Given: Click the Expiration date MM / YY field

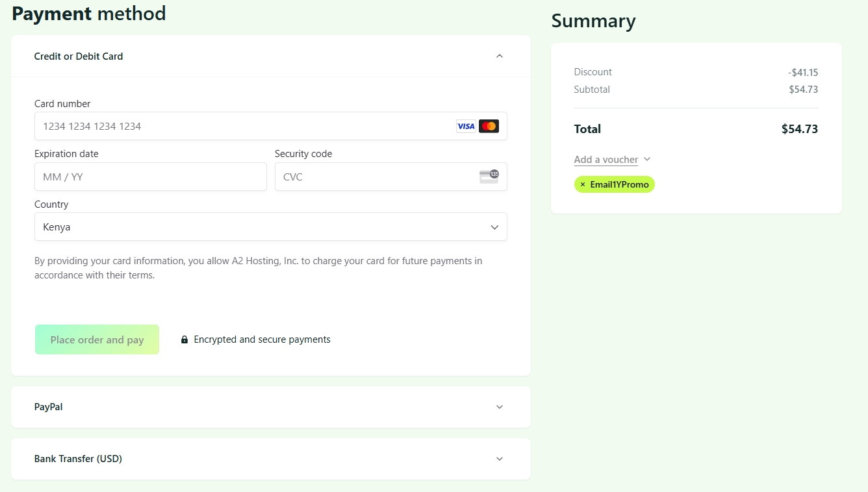Looking at the screenshot, I should pos(151,177).
